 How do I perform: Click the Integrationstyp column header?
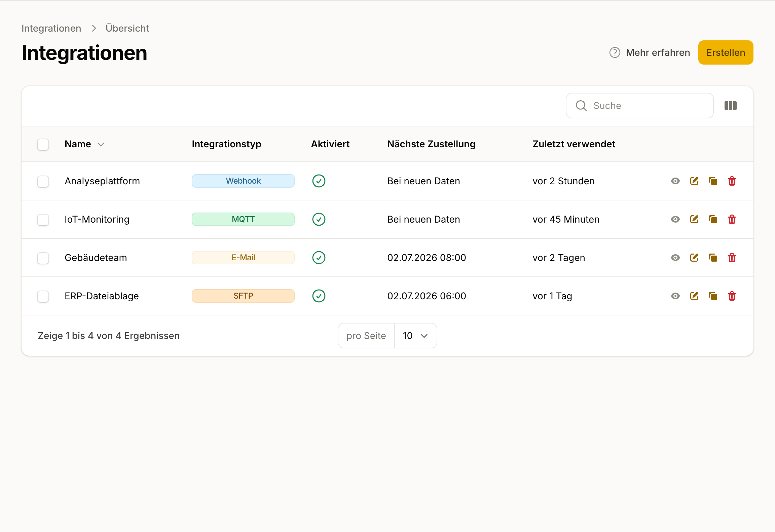(226, 144)
